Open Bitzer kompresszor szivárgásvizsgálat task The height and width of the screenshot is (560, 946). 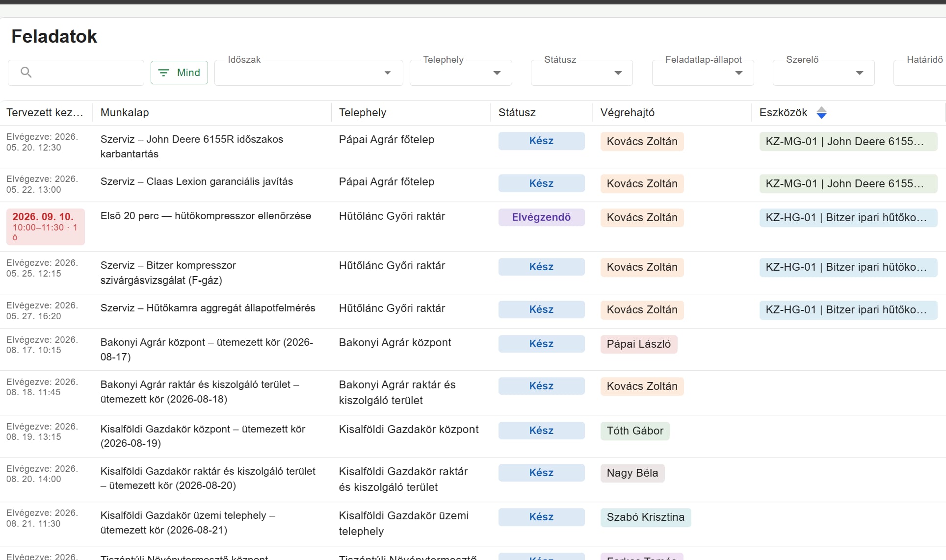(x=168, y=273)
